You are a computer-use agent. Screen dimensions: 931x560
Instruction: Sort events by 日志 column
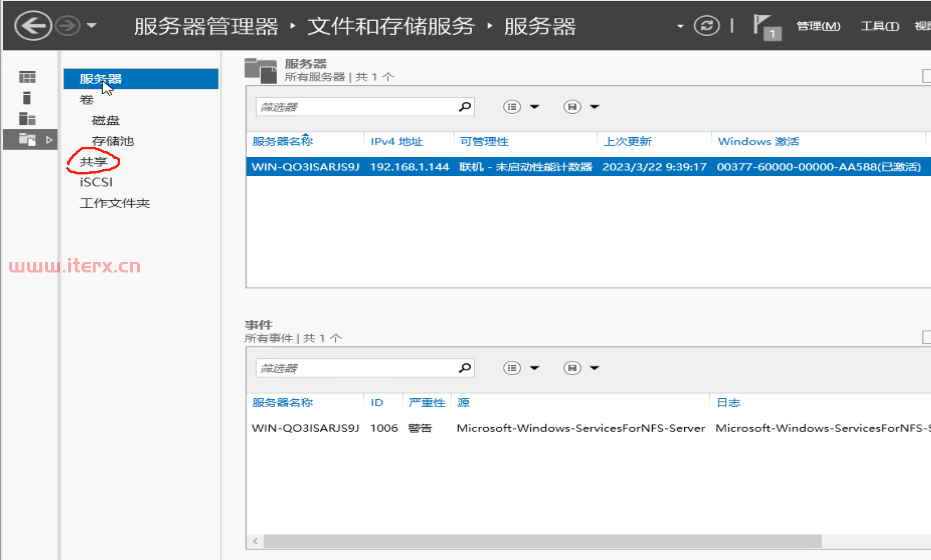click(x=728, y=403)
